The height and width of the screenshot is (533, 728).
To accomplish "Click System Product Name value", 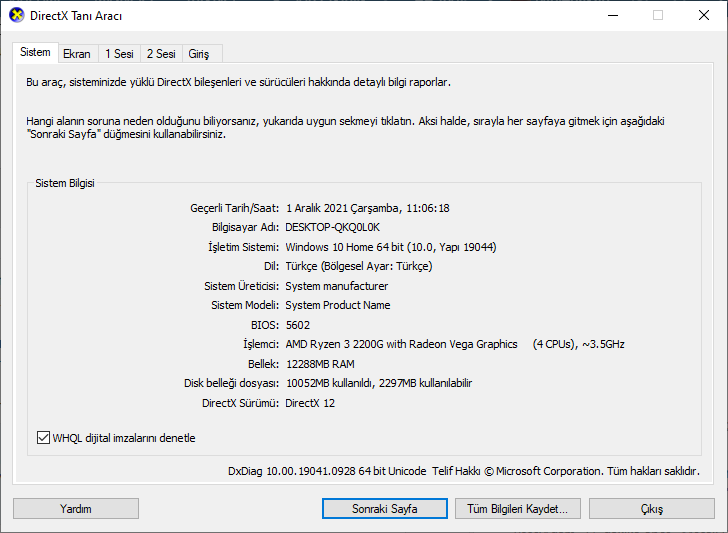I will pos(338,306).
